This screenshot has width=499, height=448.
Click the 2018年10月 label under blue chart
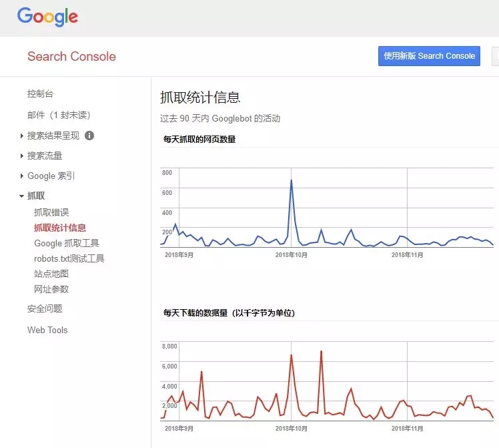291,255
